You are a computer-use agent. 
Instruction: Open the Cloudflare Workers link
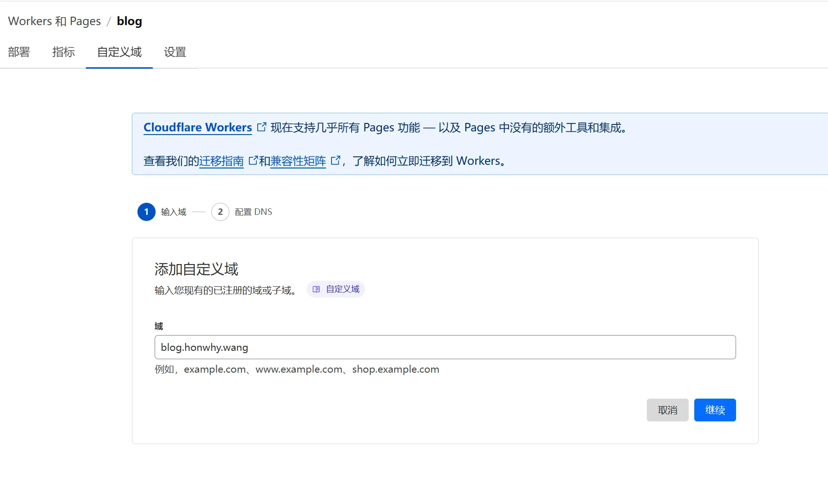(x=197, y=127)
